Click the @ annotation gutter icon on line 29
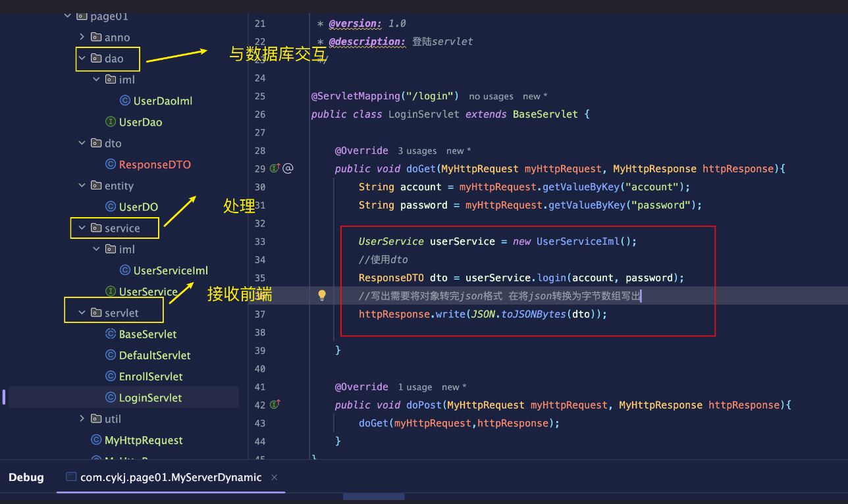 [288, 168]
